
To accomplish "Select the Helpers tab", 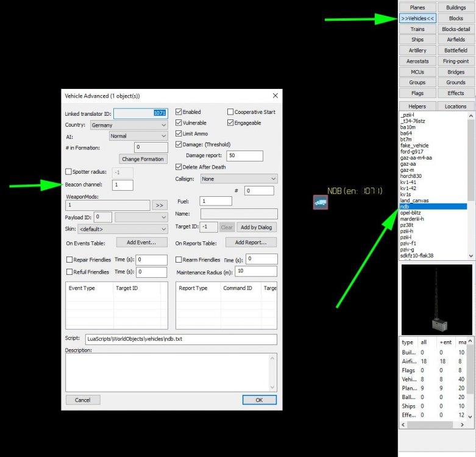I will point(417,106).
